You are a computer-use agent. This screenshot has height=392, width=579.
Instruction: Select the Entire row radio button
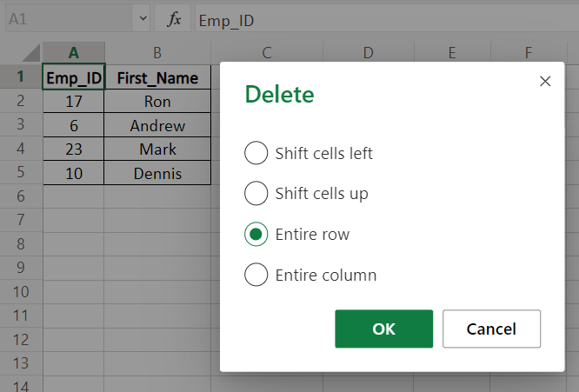[x=256, y=235]
